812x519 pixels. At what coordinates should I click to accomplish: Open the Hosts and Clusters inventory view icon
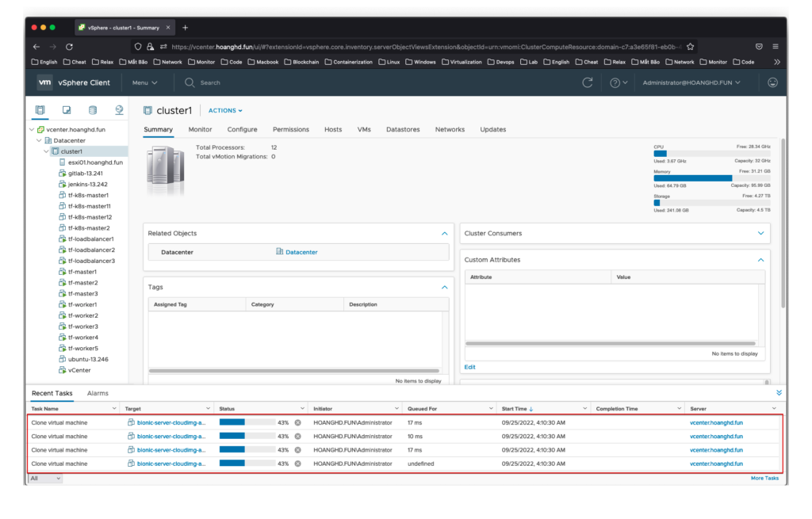click(40, 109)
